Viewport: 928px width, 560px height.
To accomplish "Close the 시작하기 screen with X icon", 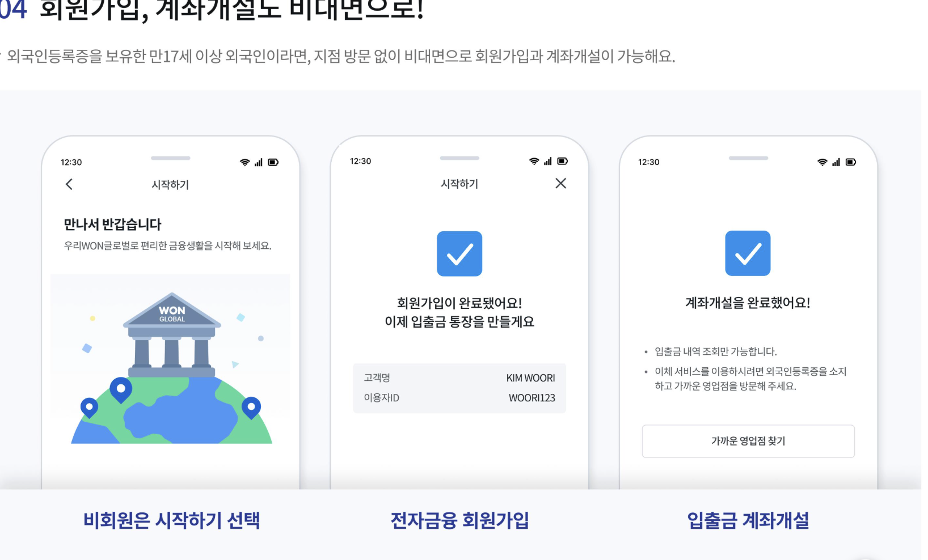I will click(560, 183).
